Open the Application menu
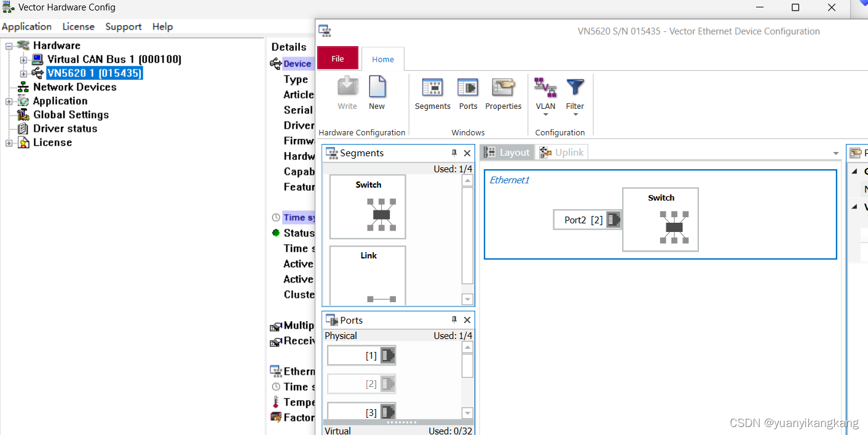Image resolution: width=868 pixels, height=435 pixels. 26,26
